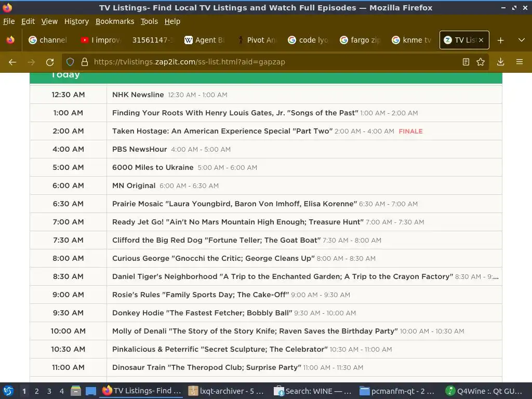532x399 pixels.
Task: Switch to the I improv YouTube tab
Action: (x=100, y=40)
